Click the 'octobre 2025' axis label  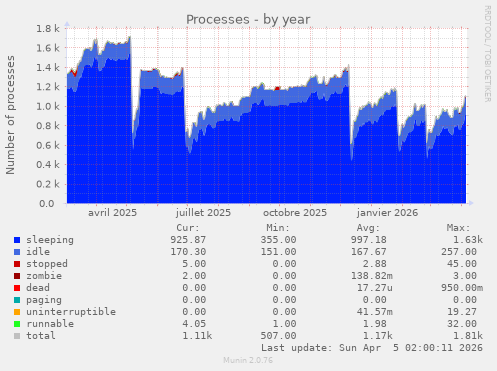[295, 213]
